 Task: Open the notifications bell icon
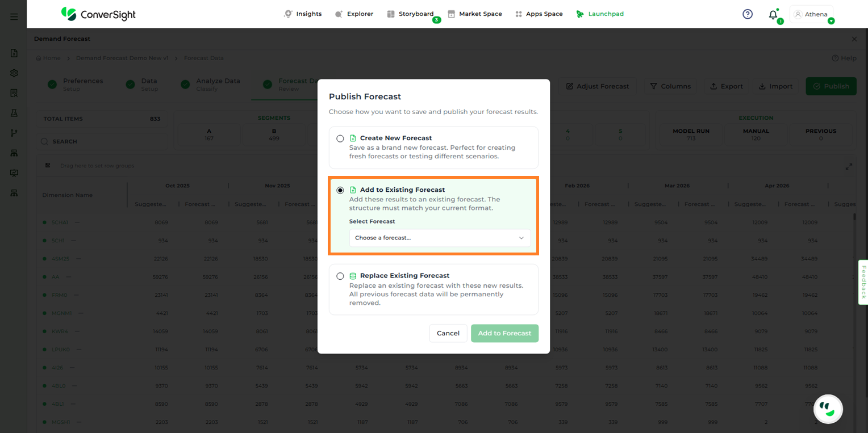point(773,15)
